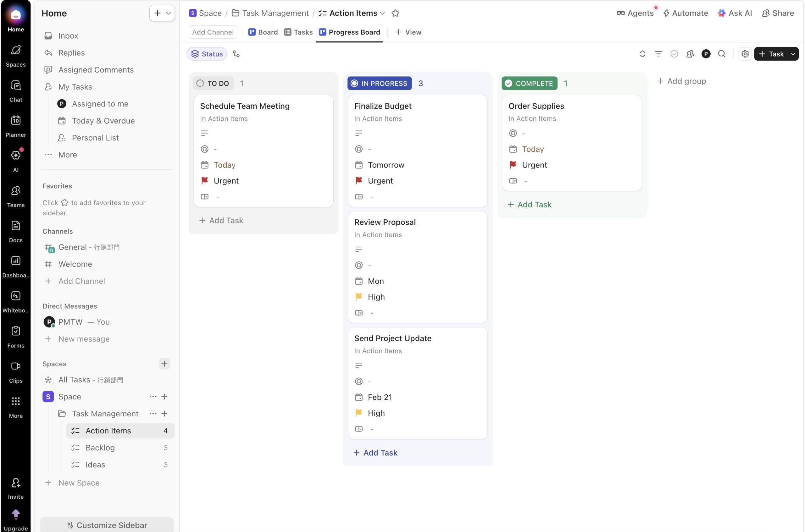Screen dimensions: 805x532
Task: Open the filter icon in board toolbar
Action: [x=658, y=54]
